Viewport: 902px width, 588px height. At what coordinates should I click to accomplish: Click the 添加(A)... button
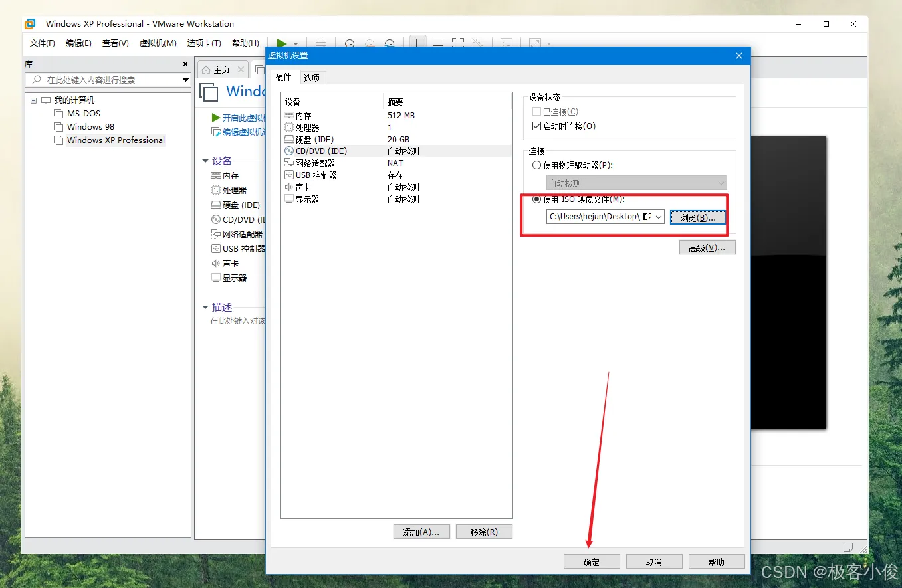(421, 532)
